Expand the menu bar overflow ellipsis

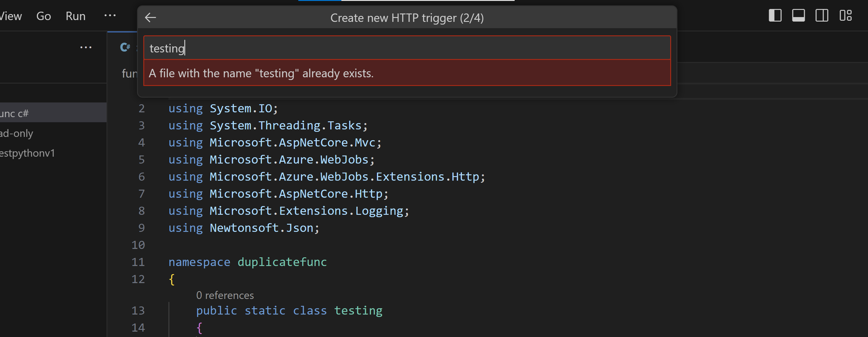coord(110,16)
